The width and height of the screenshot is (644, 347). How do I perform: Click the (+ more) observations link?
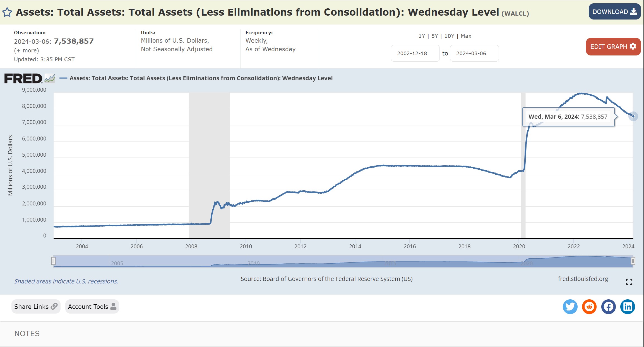pyautogui.click(x=27, y=50)
